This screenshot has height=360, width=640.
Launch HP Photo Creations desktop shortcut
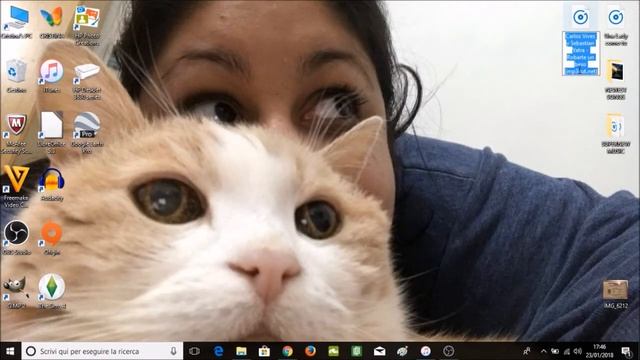tap(87, 25)
